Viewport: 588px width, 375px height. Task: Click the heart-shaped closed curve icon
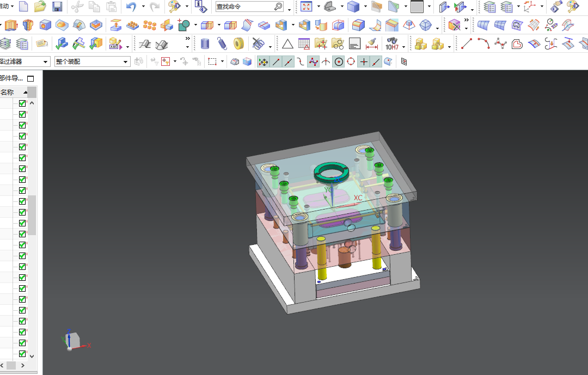tap(517, 44)
